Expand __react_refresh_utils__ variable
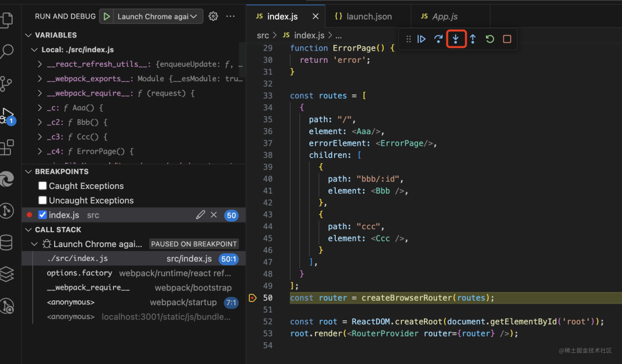622x364 pixels. (40, 64)
